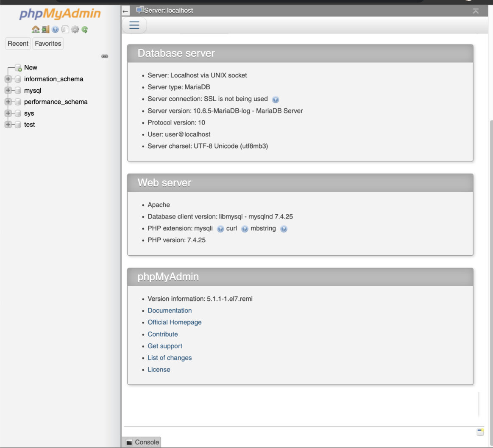Create a new database via New

tap(31, 67)
